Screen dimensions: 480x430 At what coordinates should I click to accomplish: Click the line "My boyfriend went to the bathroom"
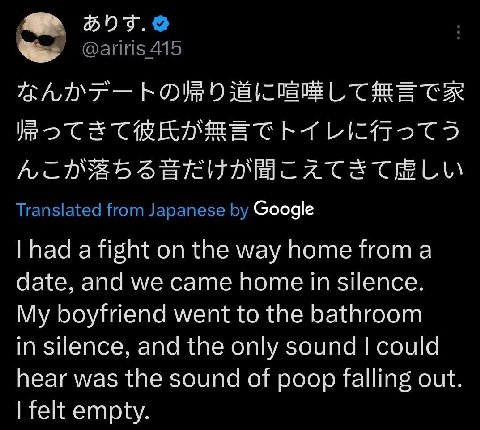(x=219, y=315)
